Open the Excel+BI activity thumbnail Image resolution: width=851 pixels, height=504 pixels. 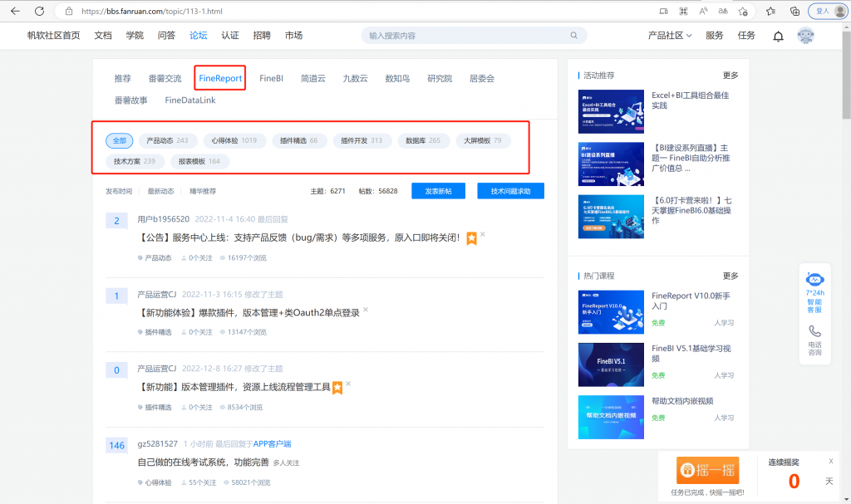coord(611,111)
